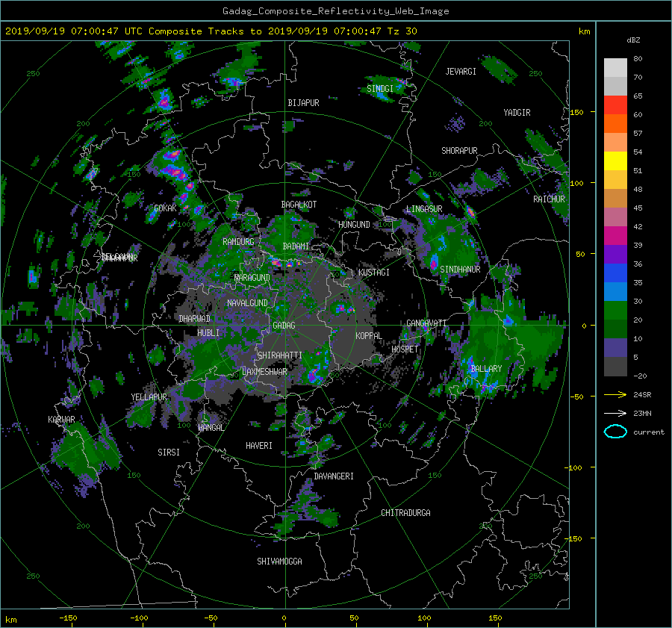Click the white 23MN arrow in legend

[615, 413]
